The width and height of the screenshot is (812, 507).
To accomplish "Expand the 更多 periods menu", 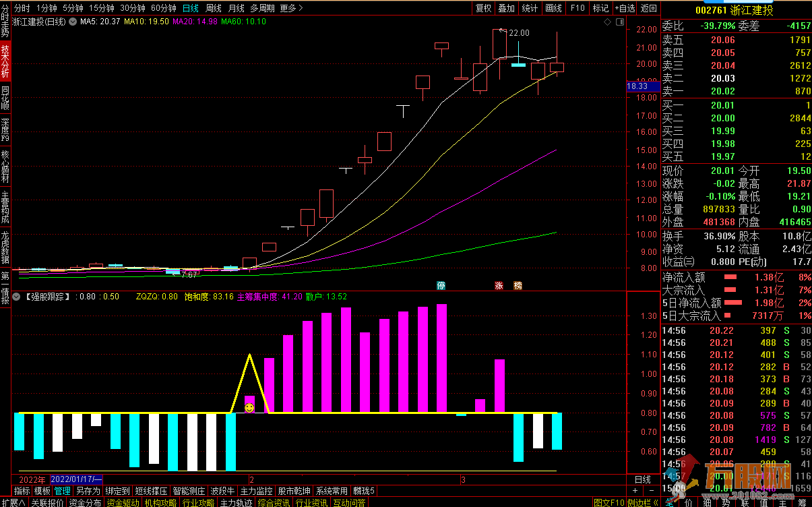I will click(x=291, y=8).
